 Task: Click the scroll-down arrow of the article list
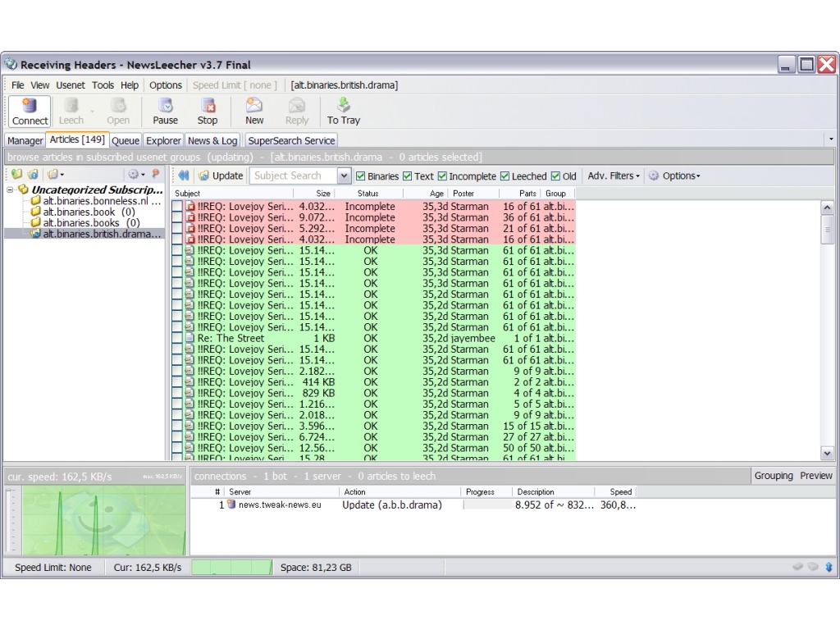pyautogui.click(x=827, y=453)
